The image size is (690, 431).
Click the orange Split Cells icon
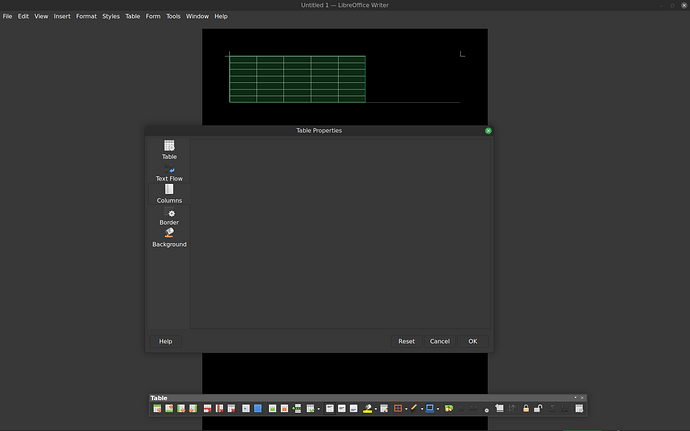point(284,409)
